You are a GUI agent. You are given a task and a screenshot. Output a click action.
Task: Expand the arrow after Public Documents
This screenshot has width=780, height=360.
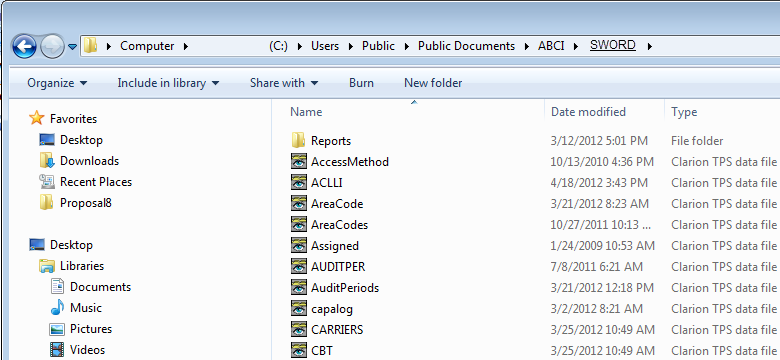point(526,46)
